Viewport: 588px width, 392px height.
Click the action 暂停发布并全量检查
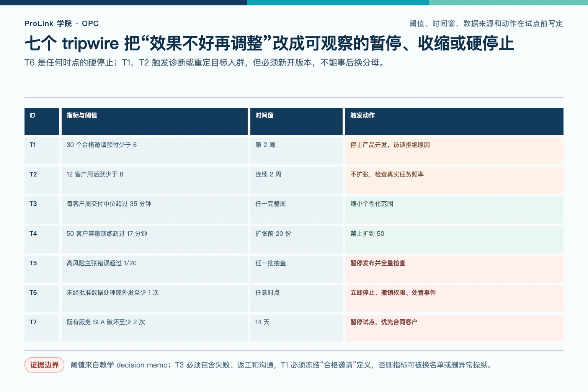[x=454, y=269]
